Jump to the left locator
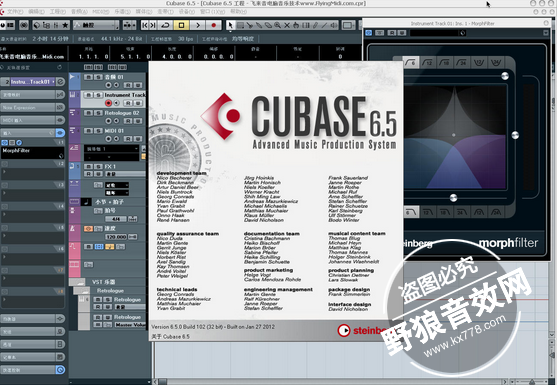This screenshot has height=385, width=557. tap(145, 25)
